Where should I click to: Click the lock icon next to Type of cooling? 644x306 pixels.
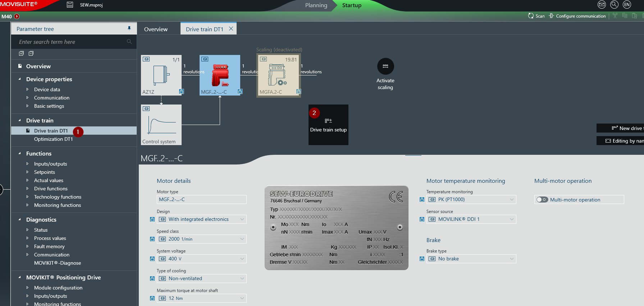(152, 278)
